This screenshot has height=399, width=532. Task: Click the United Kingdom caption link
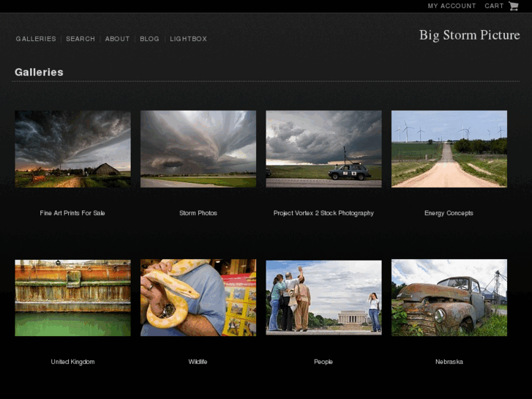[72, 362]
